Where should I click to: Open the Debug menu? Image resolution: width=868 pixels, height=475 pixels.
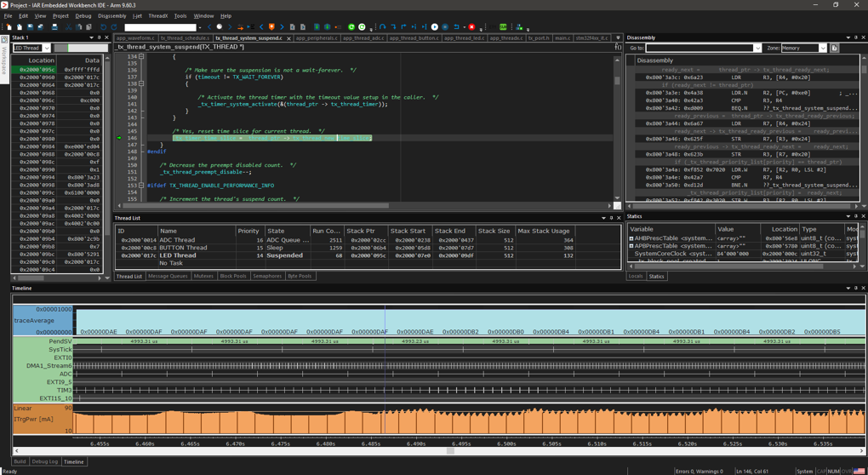click(x=83, y=16)
